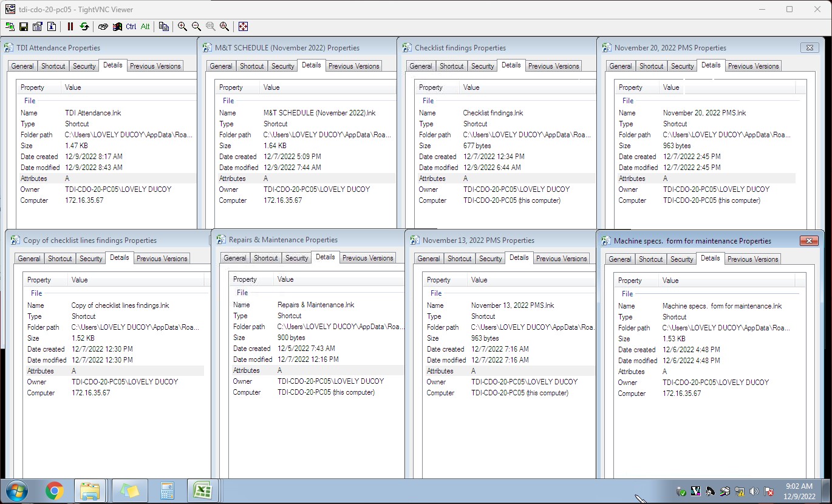Click the size value 900 bytes
The height and width of the screenshot is (504, 832).
tap(292, 338)
